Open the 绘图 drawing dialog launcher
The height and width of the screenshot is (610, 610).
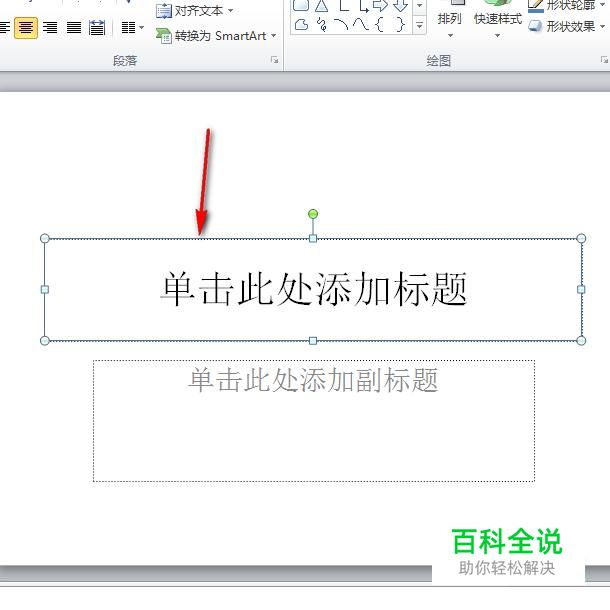pyautogui.click(x=605, y=60)
